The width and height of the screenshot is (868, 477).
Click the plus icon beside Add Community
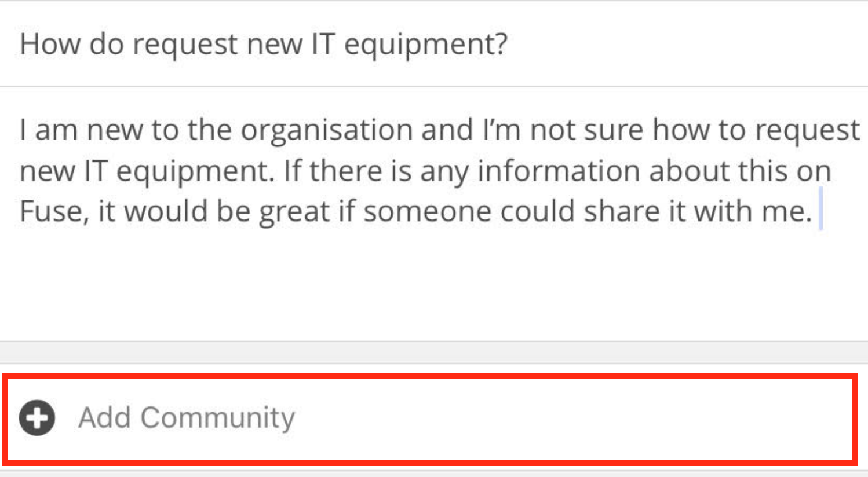tap(37, 417)
